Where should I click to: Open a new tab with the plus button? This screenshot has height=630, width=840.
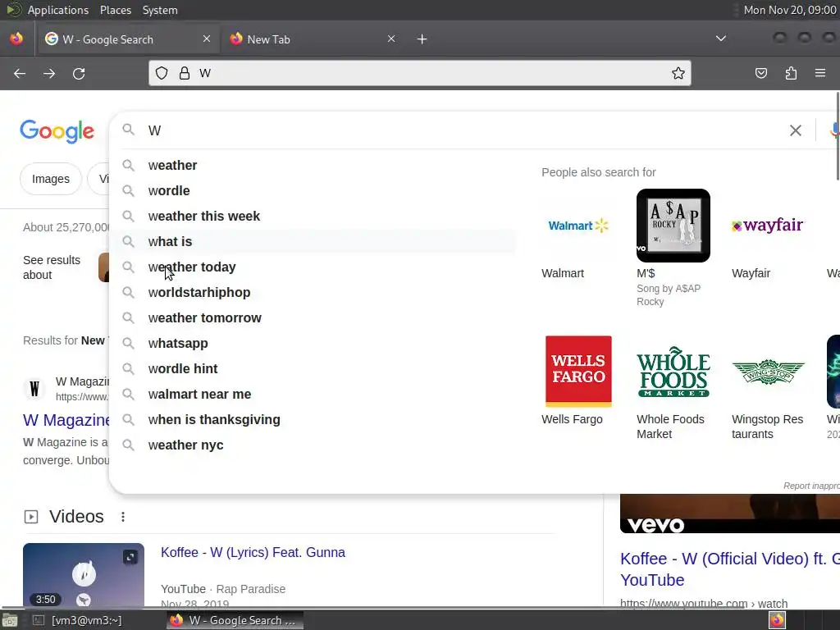pos(422,39)
